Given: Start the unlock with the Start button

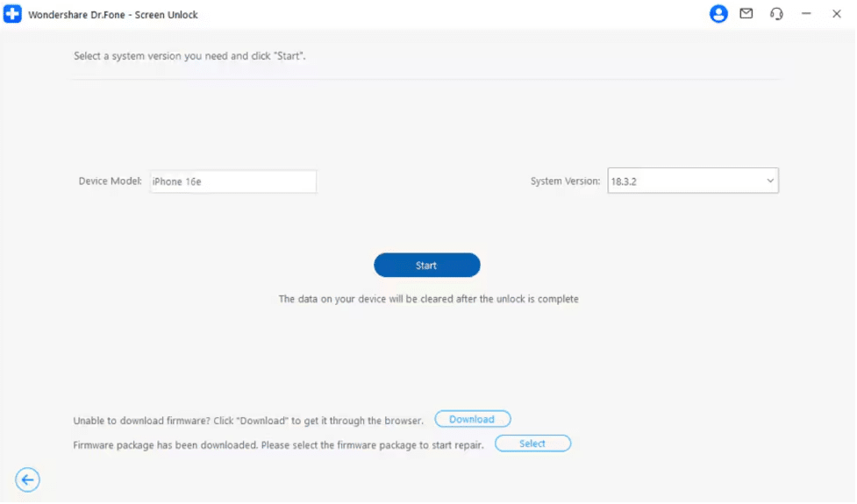Looking at the screenshot, I should 427,266.
